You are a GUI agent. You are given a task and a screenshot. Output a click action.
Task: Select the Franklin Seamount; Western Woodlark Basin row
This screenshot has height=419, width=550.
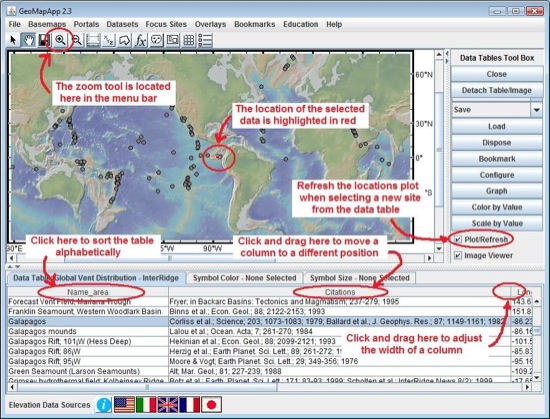coord(269,311)
